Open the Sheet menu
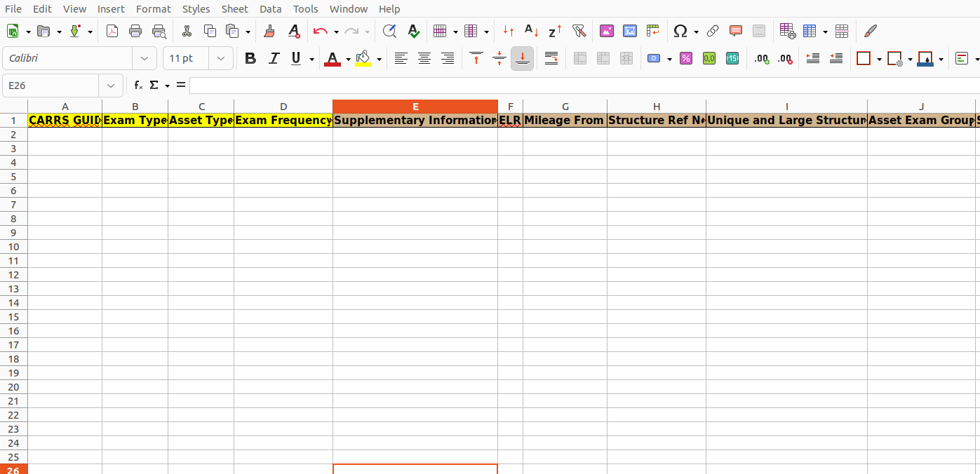980x474 pixels. click(234, 8)
